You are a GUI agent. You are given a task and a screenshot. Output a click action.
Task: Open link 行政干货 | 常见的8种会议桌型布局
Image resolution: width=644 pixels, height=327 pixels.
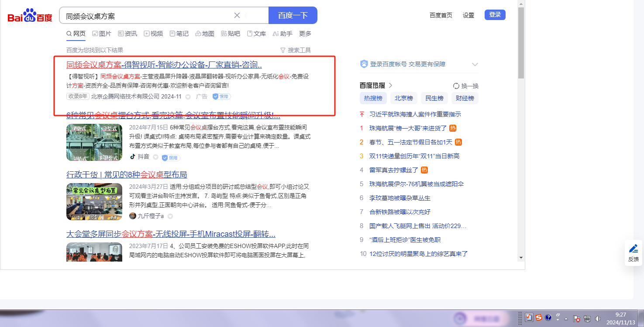[127, 175]
